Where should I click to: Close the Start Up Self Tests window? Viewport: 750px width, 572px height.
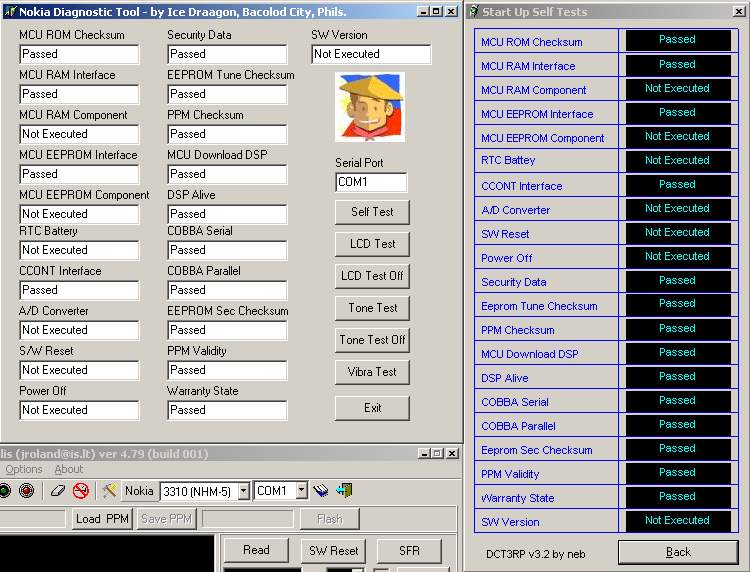point(739,11)
